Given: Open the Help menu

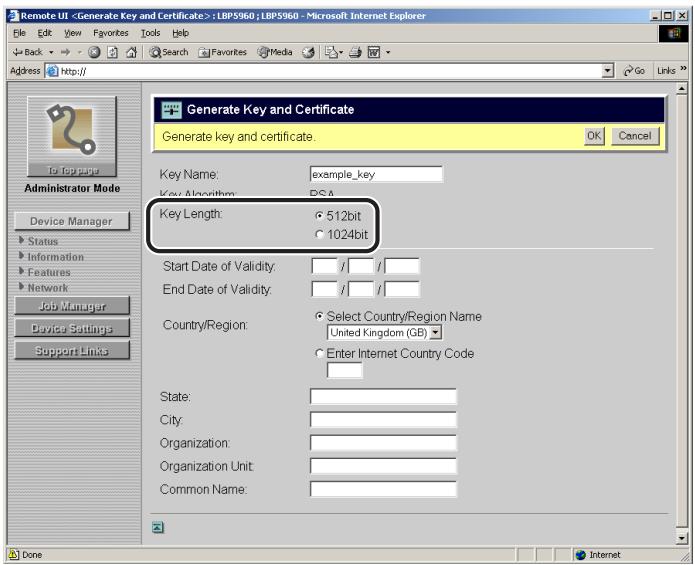Looking at the screenshot, I should click(x=180, y=33).
